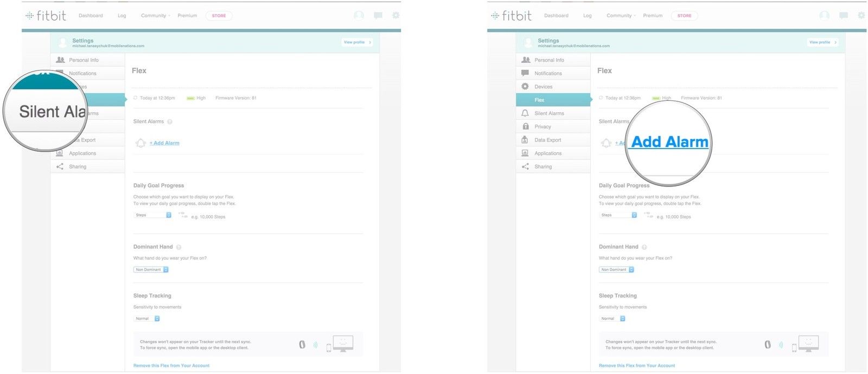This screenshot has width=868, height=374.
Task: Click Applications icon in left screenshot's sidebar
Action: (60, 153)
